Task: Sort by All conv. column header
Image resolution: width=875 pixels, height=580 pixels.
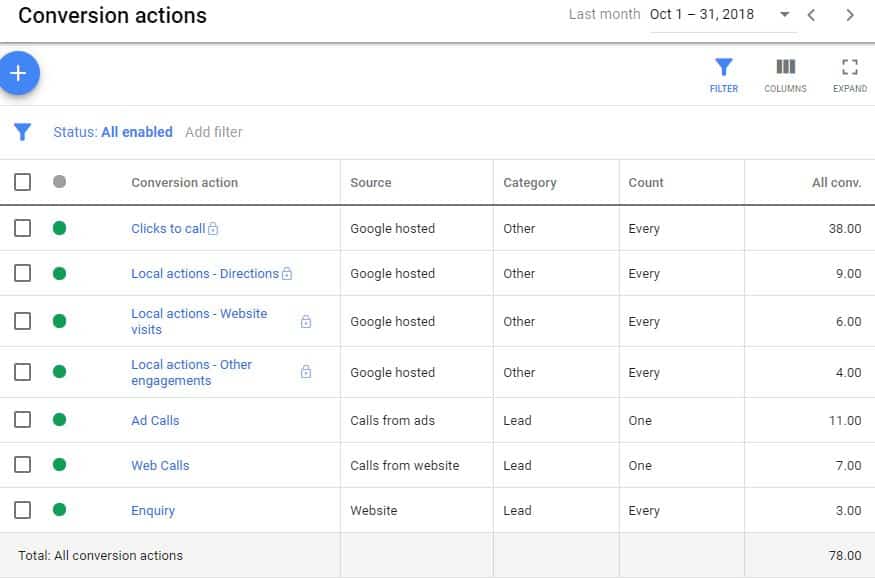Action: [x=836, y=183]
